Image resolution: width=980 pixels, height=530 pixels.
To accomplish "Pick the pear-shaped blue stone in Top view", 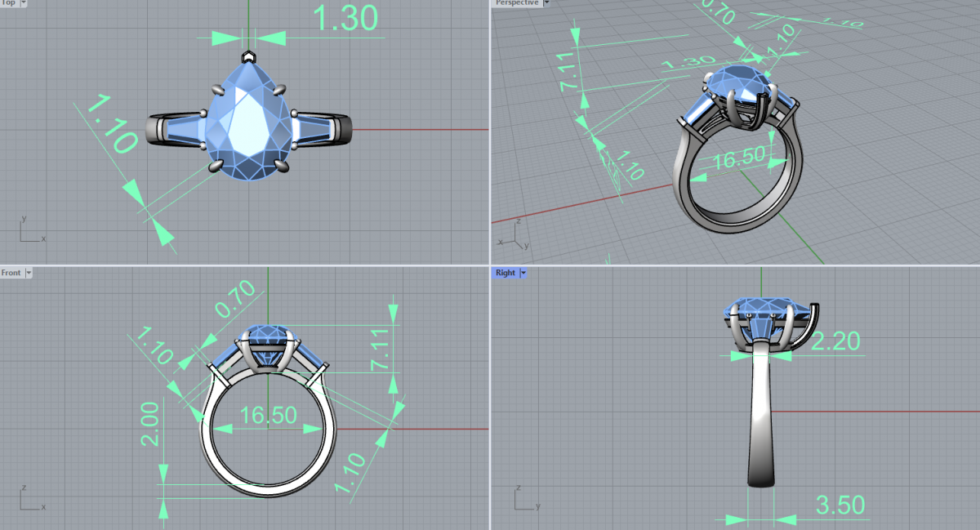I will pyautogui.click(x=247, y=122).
